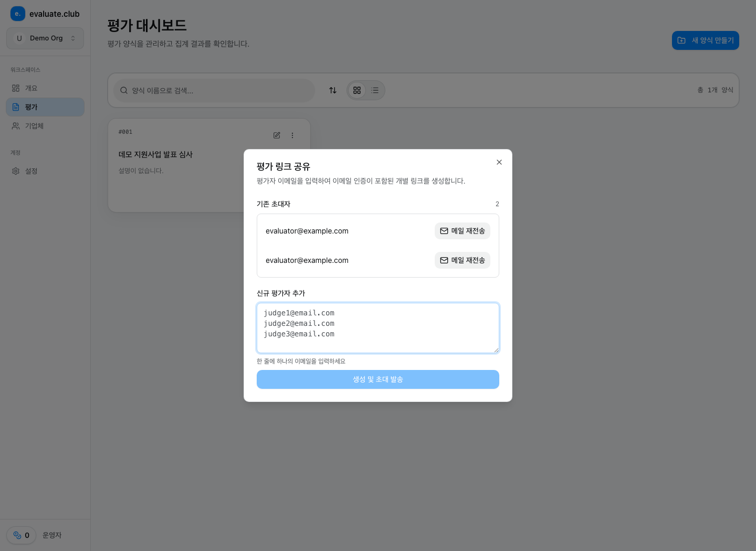The height and width of the screenshot is (551, 756).
Task: Resend mail to the first evaluator@example.com
Action: click(462, 231)
